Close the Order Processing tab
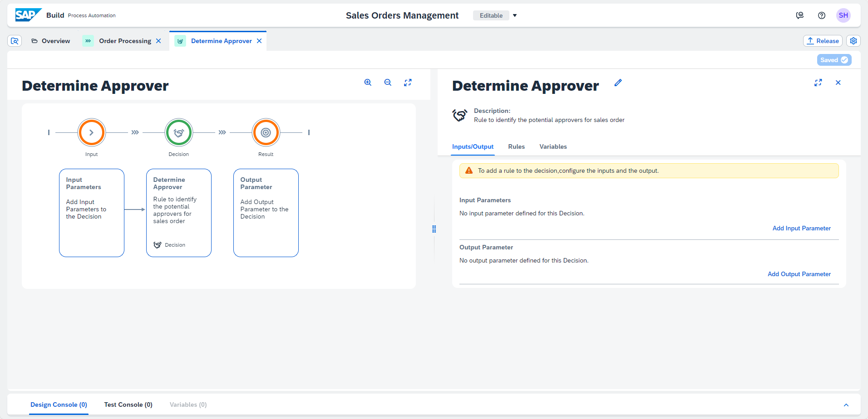The width and height of the screenshot is (868, 419). tap(158, 41)
